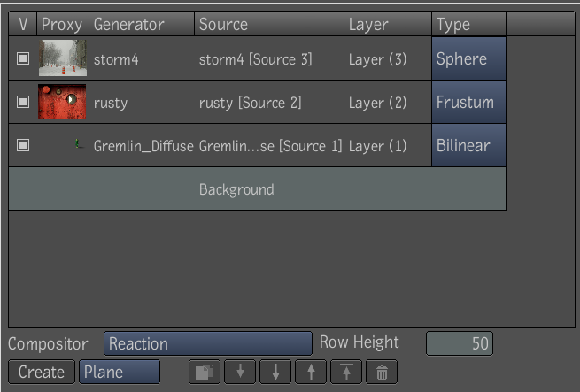Select the storm4 proxy thumbnail
This screenshot has width=580, height=392.
tap(63, 58)
